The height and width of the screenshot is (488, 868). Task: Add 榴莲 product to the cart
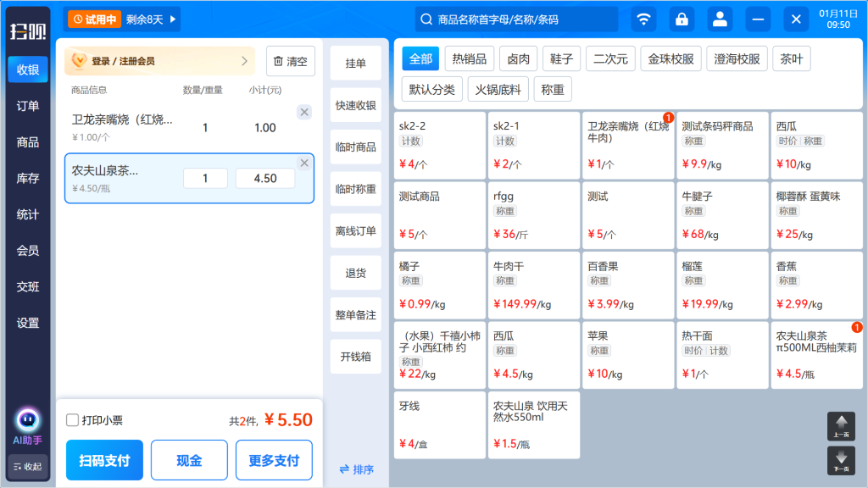click(722, 284)
